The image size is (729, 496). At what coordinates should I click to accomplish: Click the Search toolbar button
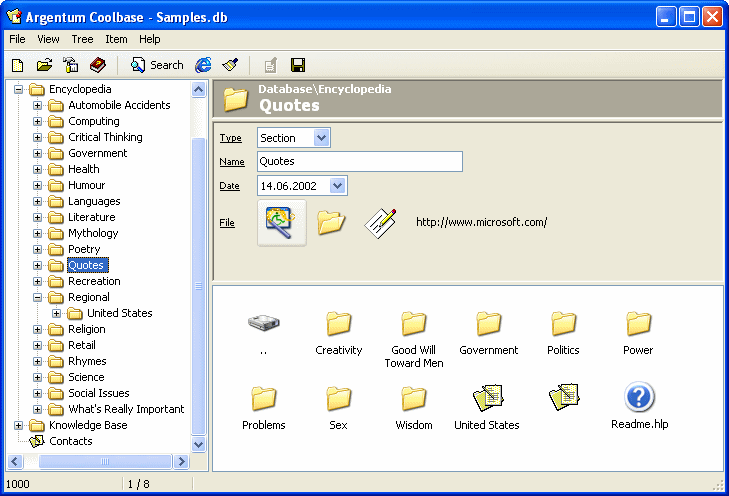coord(157,65)
